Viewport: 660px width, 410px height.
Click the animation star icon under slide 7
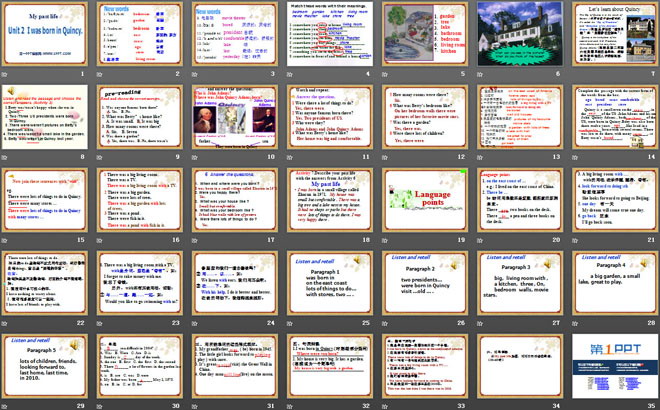click(575, 74)
